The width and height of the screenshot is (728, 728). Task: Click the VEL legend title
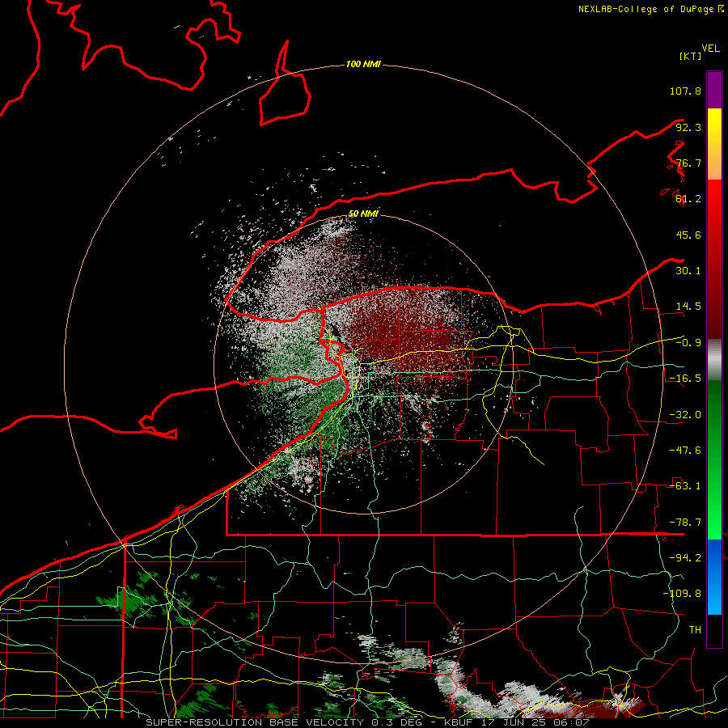pos(710,49)
